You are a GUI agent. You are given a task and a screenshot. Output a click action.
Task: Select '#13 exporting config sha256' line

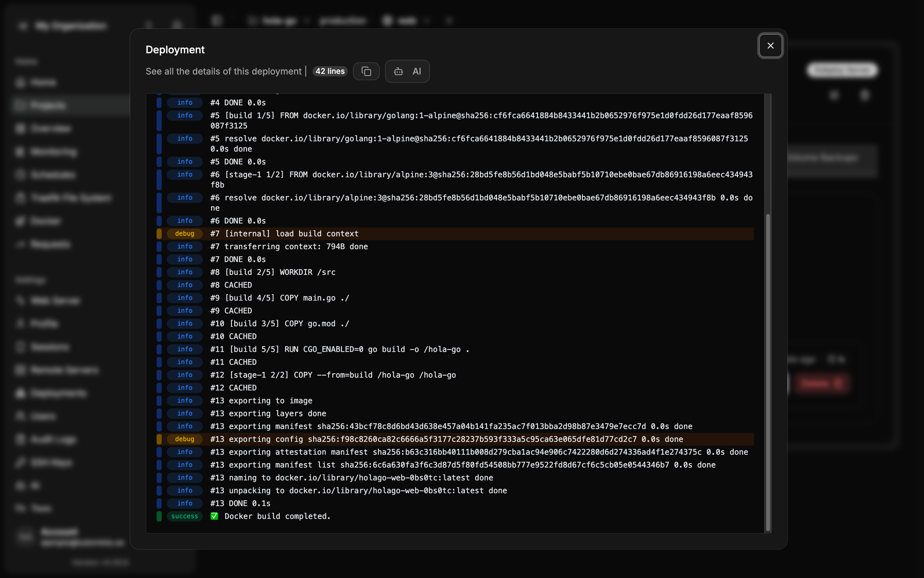tap(455, 439)
